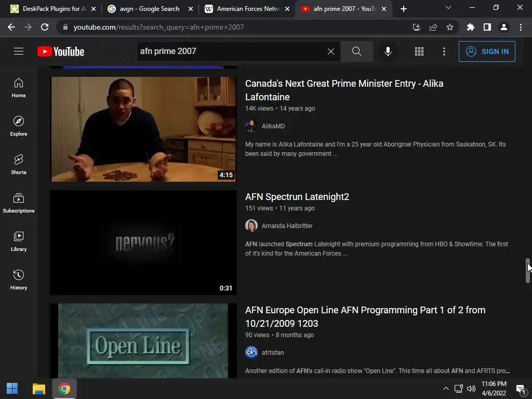Click Chrome taskbar icon
Screen dimensions: 532x399
[x=64, y=389]
